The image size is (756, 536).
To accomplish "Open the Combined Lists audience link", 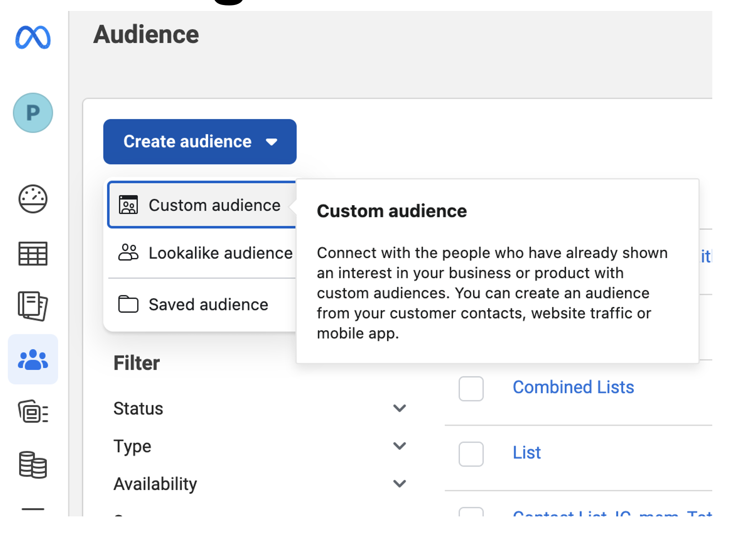I will tap(573, 387).
